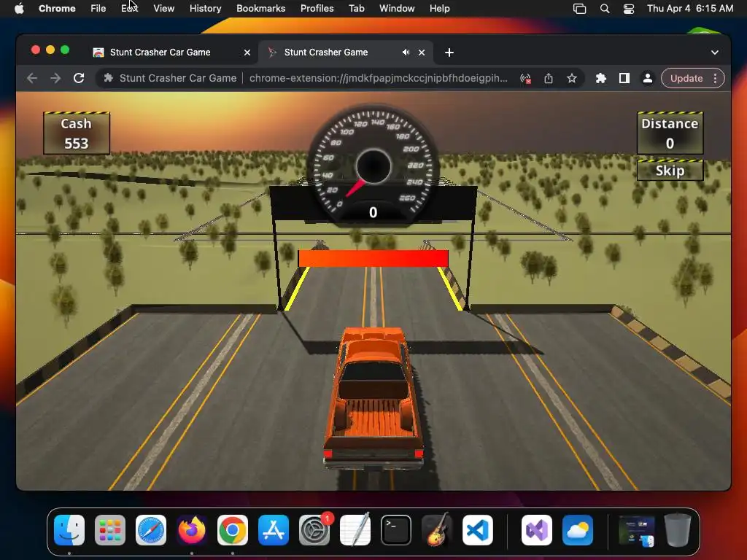Open System Settings from the Dock
The height and width of the screenshot is (560, 747).
[x=314, y=529]
